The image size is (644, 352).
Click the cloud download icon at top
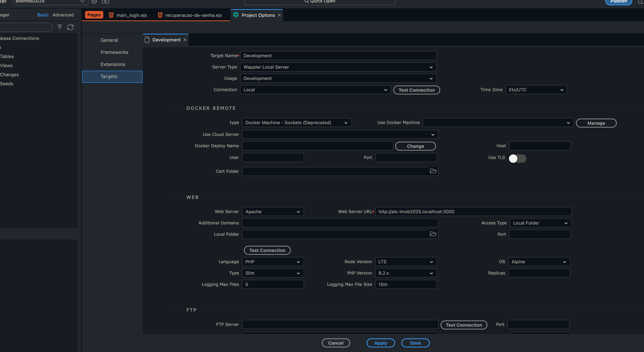click(x=106, y=2)
